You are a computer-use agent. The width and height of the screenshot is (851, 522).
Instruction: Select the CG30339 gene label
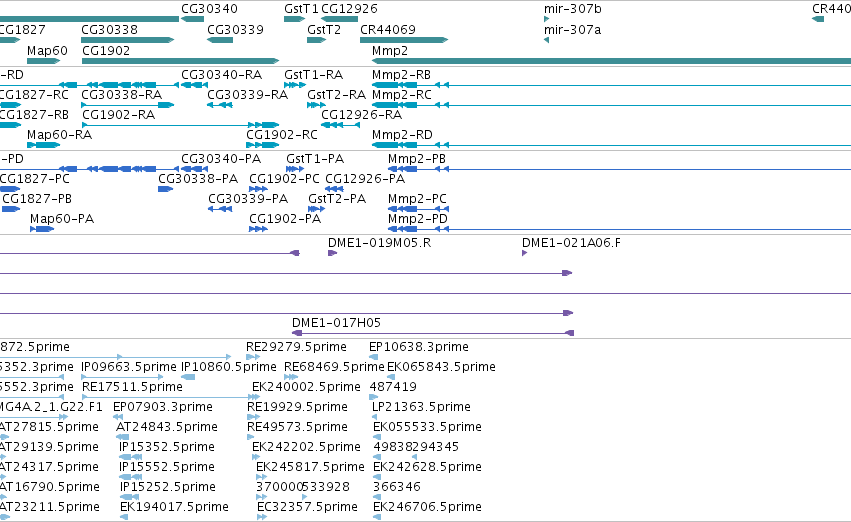[x=236, y=30]
